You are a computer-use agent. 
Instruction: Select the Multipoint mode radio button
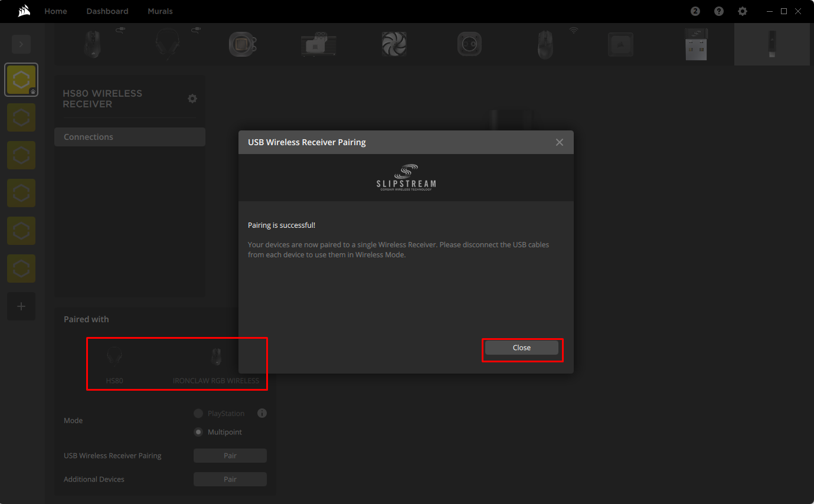pos(198,432)
